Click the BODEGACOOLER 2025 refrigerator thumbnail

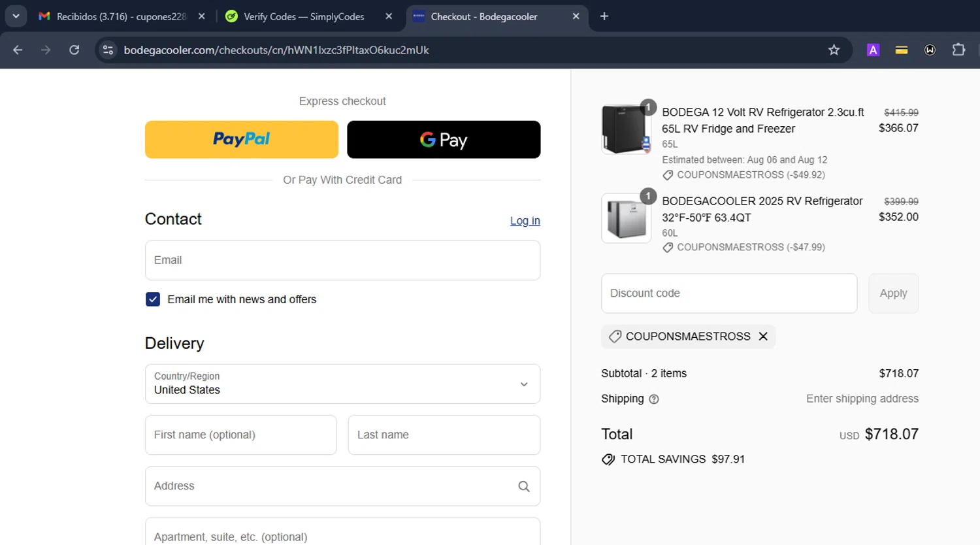pos(626,218)
